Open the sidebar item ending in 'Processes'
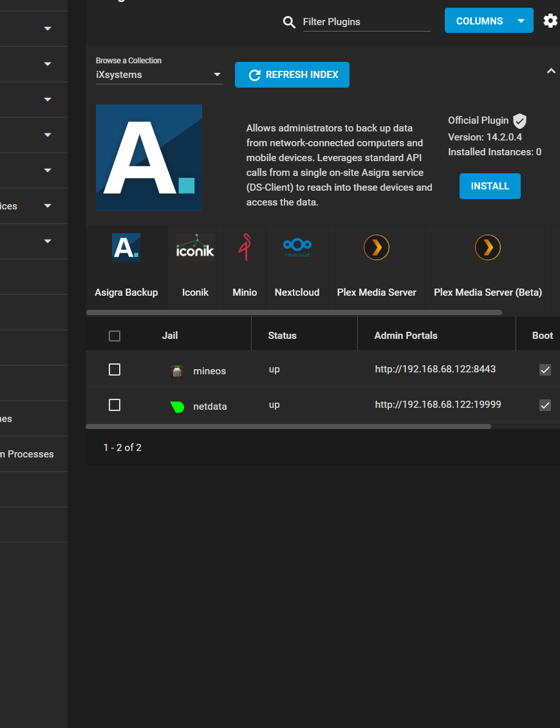The width and height of the screenshot is (560, 728). pos(33,454)
